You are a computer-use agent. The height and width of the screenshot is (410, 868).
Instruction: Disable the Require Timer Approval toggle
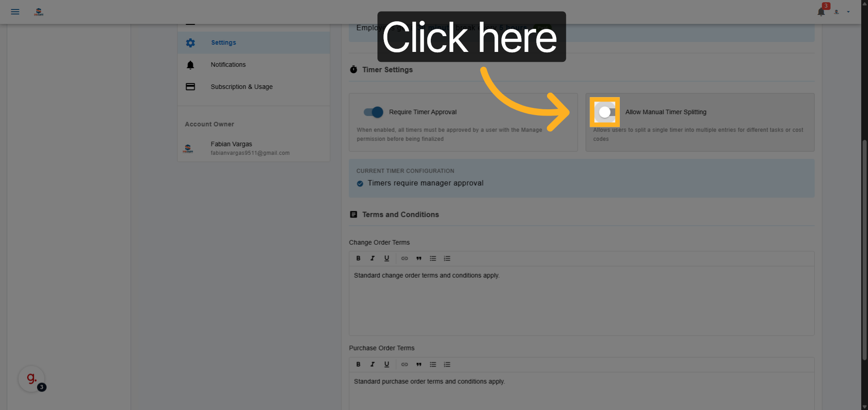372,112
